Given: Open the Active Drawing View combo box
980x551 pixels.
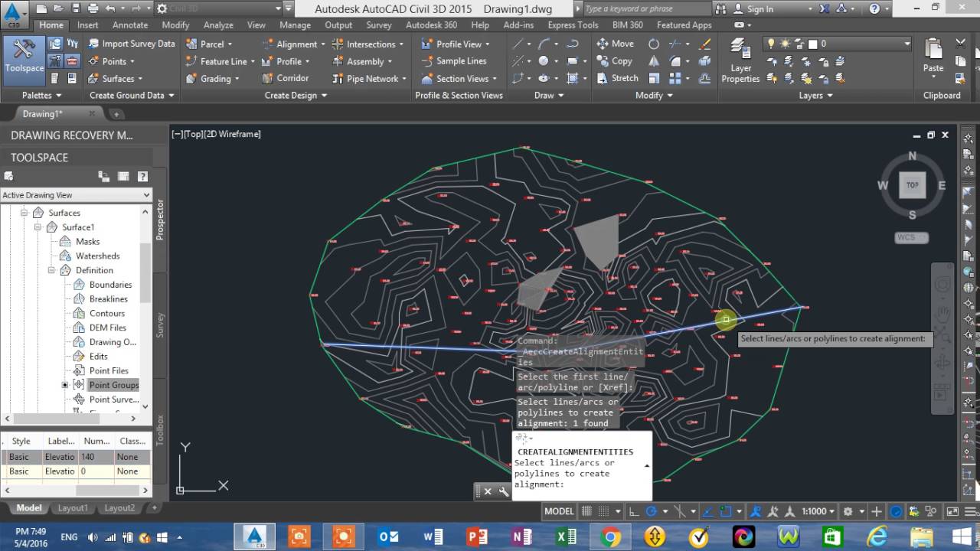Looking at the screenshot, I should pos(77,195).
